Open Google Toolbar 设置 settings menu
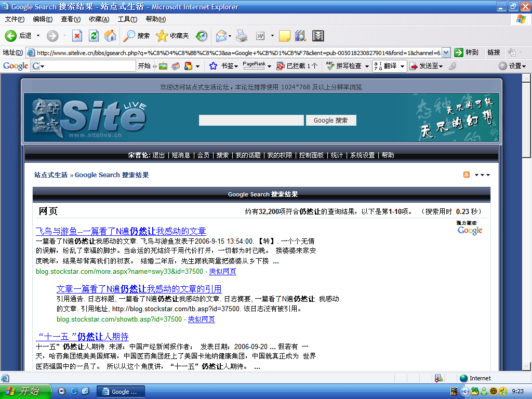 coord(512,66)
